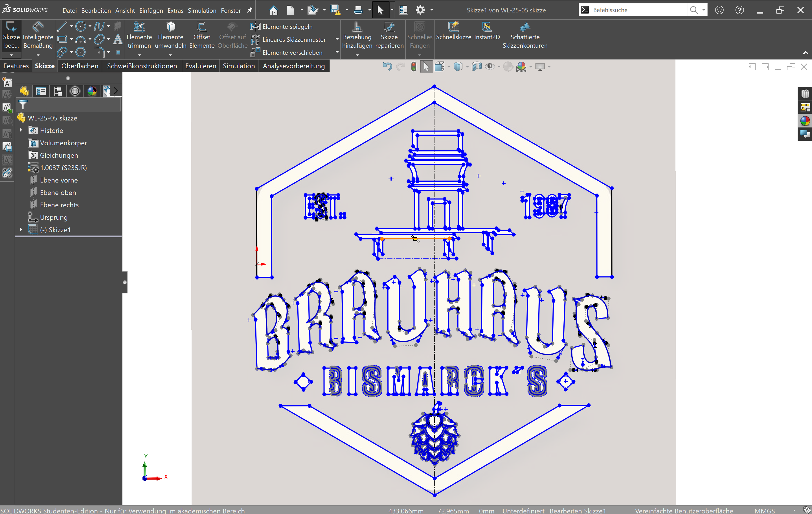Switch to the Evaluieren tab

[x=201, y=66]
